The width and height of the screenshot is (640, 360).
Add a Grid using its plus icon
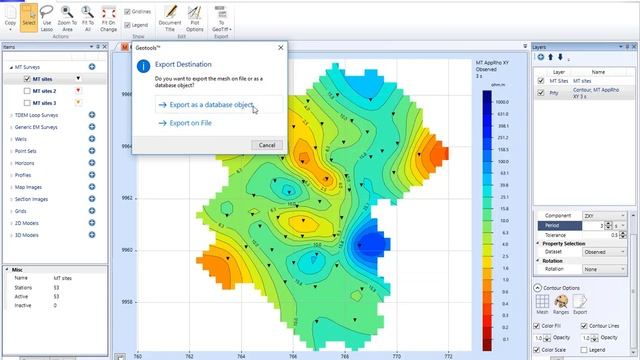(x=92, y=211)
